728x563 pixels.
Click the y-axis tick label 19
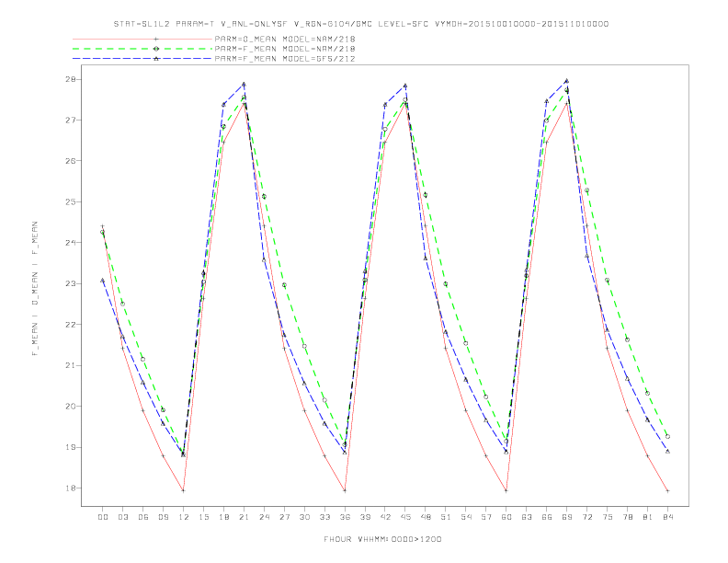coord(72,447)
